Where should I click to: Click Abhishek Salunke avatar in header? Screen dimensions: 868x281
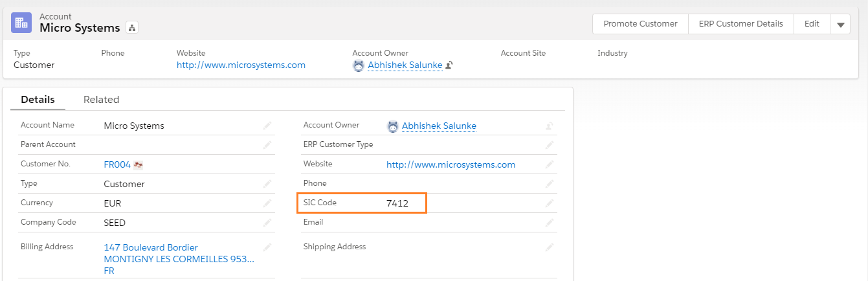(359, 65)
